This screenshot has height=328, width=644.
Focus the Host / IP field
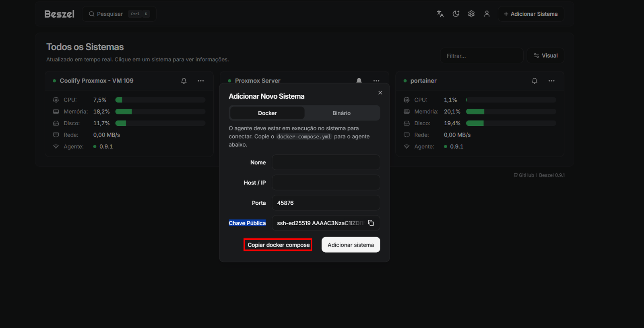(326, 183)
